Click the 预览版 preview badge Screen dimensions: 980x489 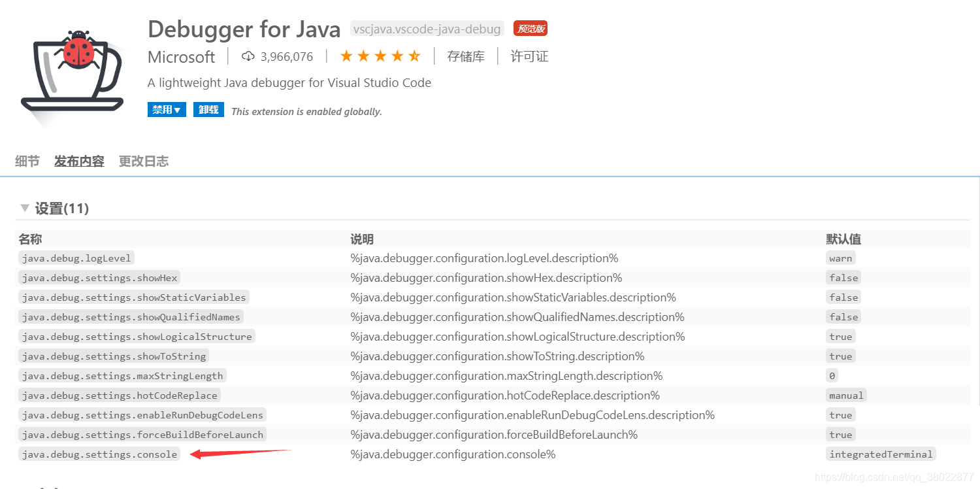531,29
